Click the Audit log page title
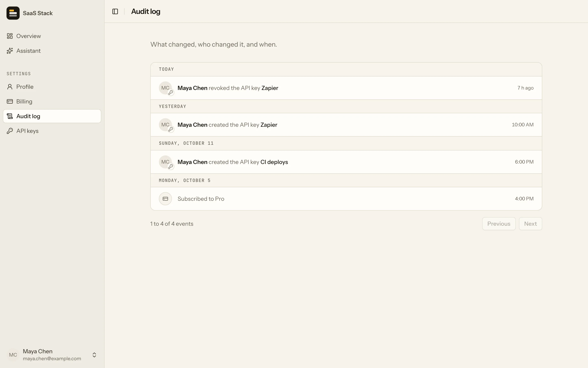 [146, 11]
